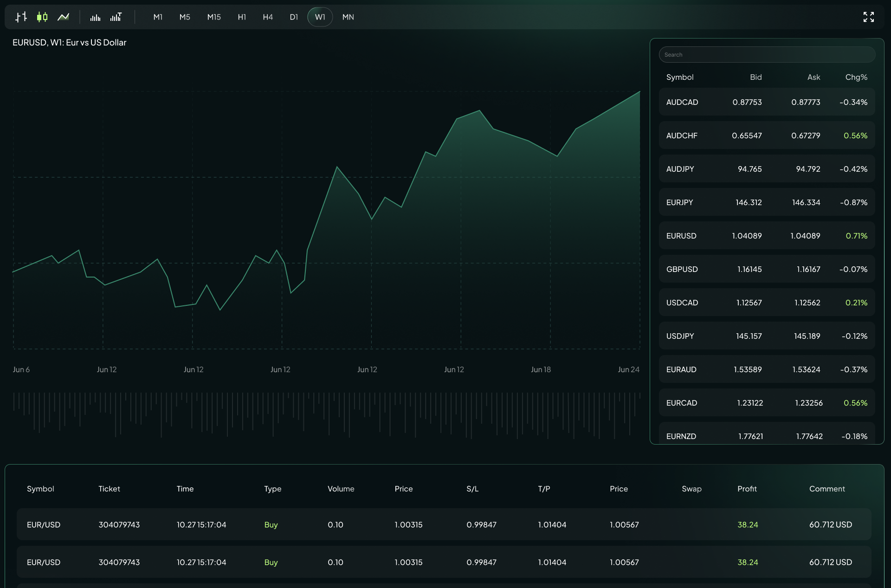891x588 pixels.
Task: Click the symbol search field
Action: 767,54
